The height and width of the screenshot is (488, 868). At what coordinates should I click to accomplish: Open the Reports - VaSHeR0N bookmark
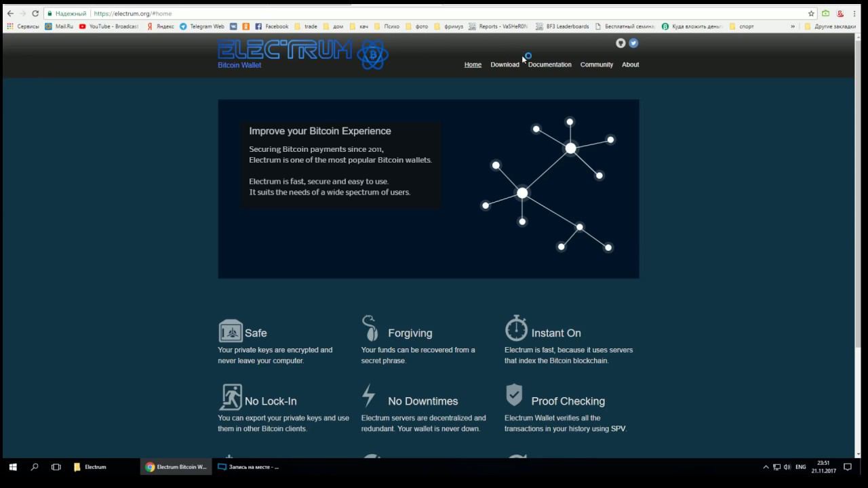(x=498, y=26)
